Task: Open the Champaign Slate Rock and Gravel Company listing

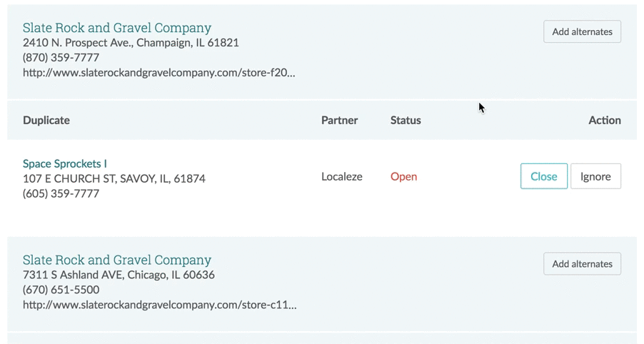Action: click(117, 28)
